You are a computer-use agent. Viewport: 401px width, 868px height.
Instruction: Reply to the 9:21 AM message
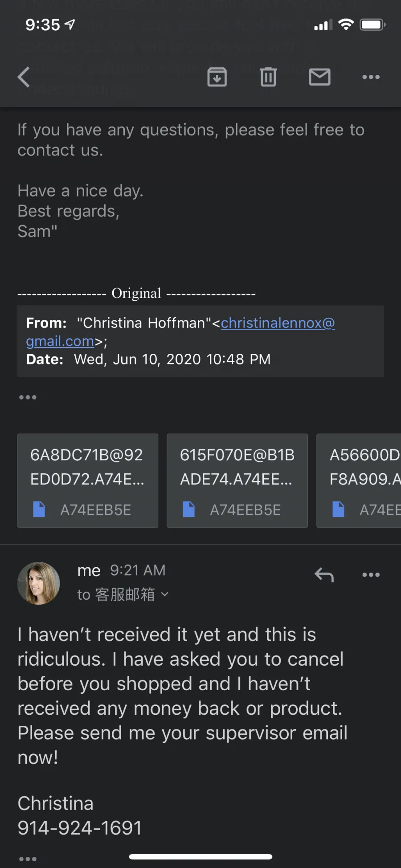tap(324, 575)
